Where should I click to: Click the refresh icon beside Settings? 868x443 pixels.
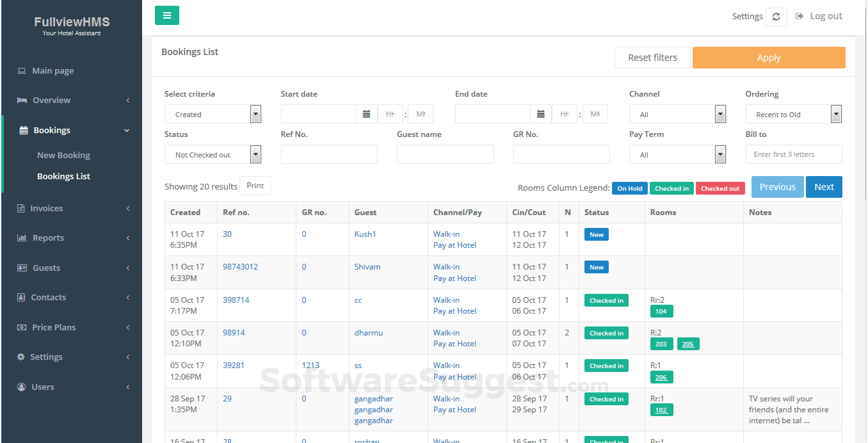[x=776, y=16]
